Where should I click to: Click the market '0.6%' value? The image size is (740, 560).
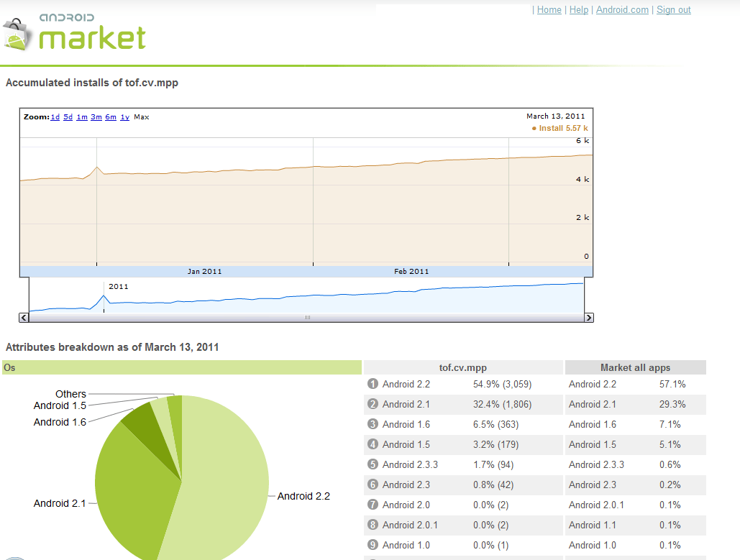pyautogui.click(x=670, y=464)
